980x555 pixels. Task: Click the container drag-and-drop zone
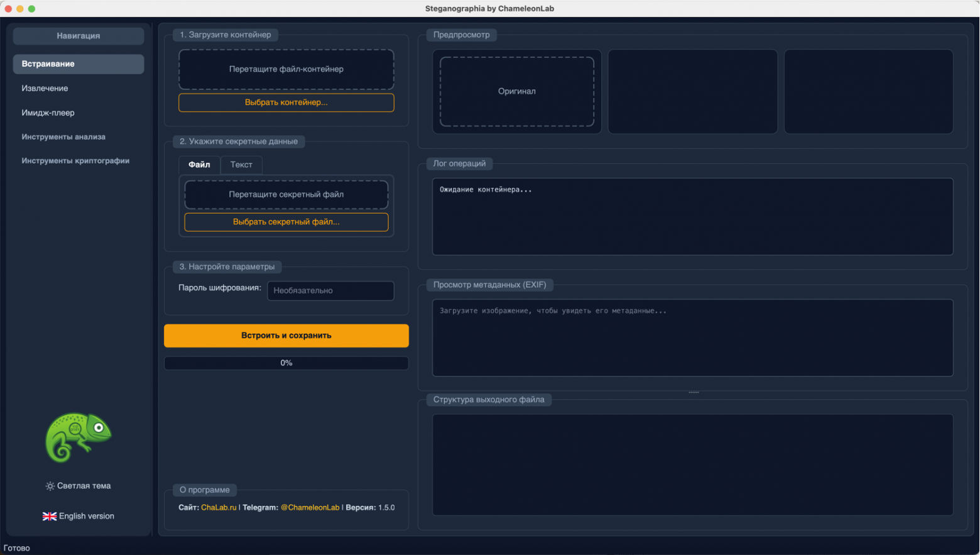click(286, 69)
